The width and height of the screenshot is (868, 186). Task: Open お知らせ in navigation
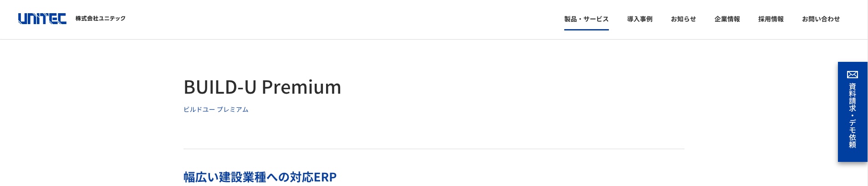(x=683, y=19)
